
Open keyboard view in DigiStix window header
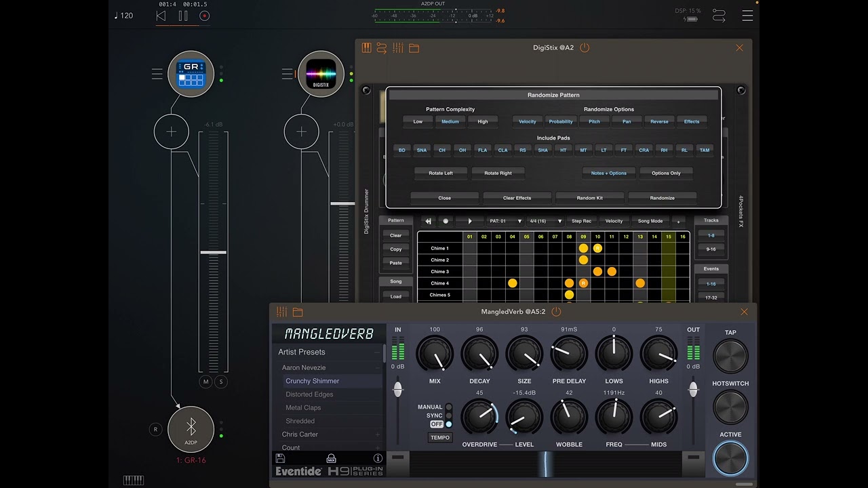pos(367,47)
